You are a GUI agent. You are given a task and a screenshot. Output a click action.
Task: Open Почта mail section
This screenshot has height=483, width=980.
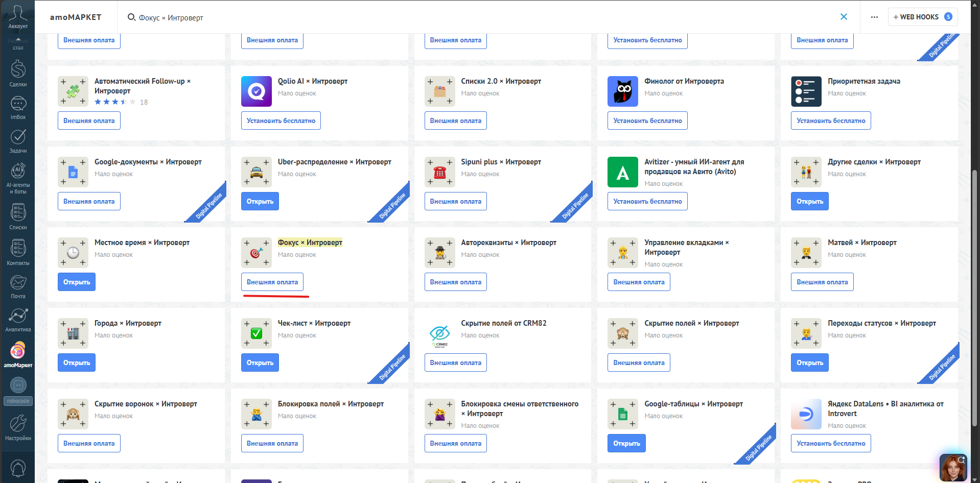coord(18,286)
